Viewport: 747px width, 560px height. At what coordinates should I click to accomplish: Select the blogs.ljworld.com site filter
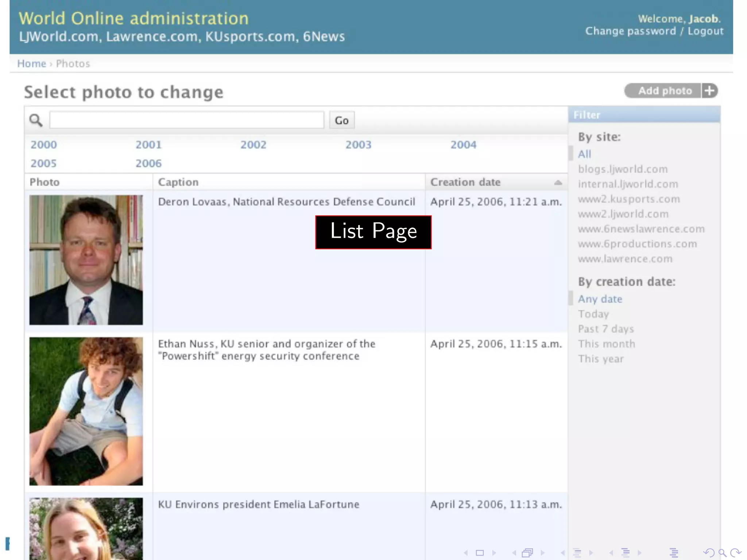click(623, 169)
